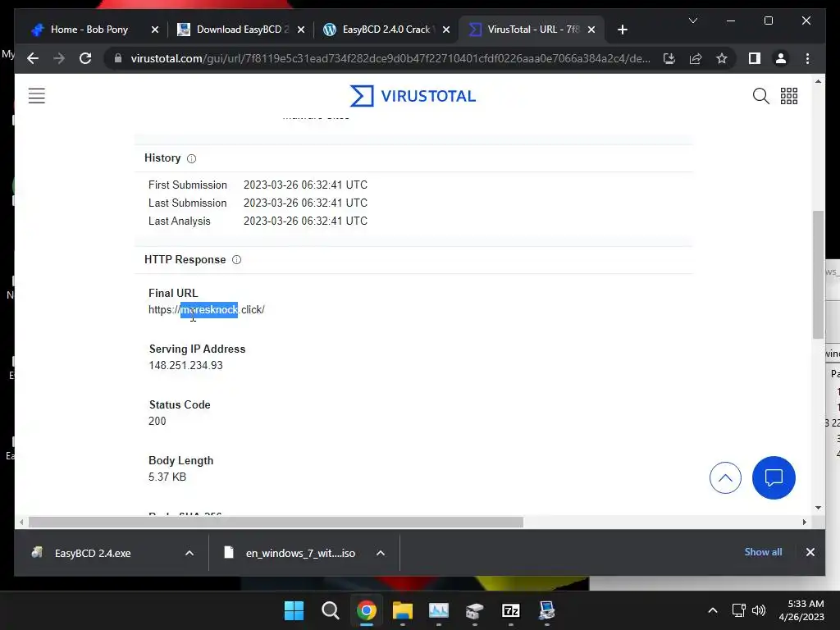The height and width of the screenshot is (630, 840).
Task: Expand options for EasyBCD 2.4.exe download
Action: (189, 553)
